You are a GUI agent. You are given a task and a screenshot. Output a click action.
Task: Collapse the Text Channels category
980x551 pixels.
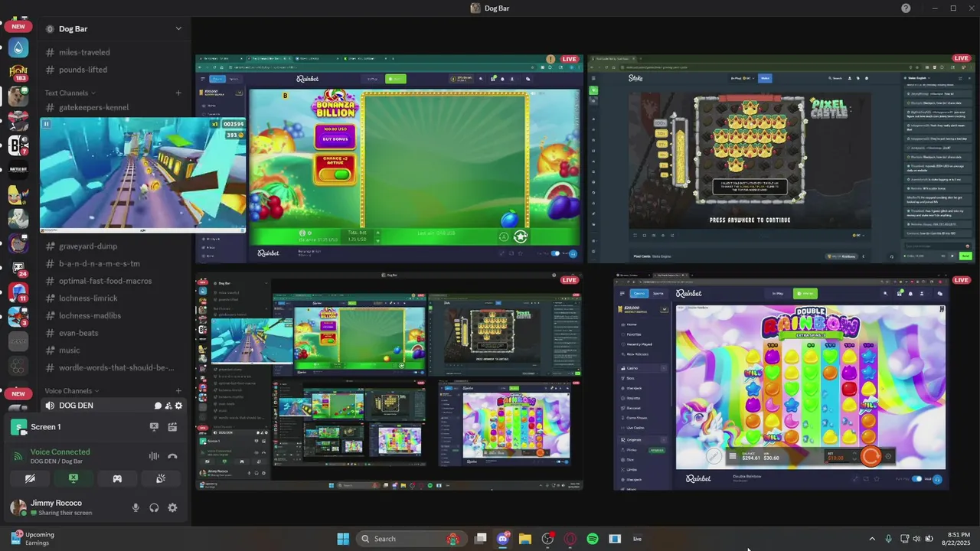pos(70,93)
